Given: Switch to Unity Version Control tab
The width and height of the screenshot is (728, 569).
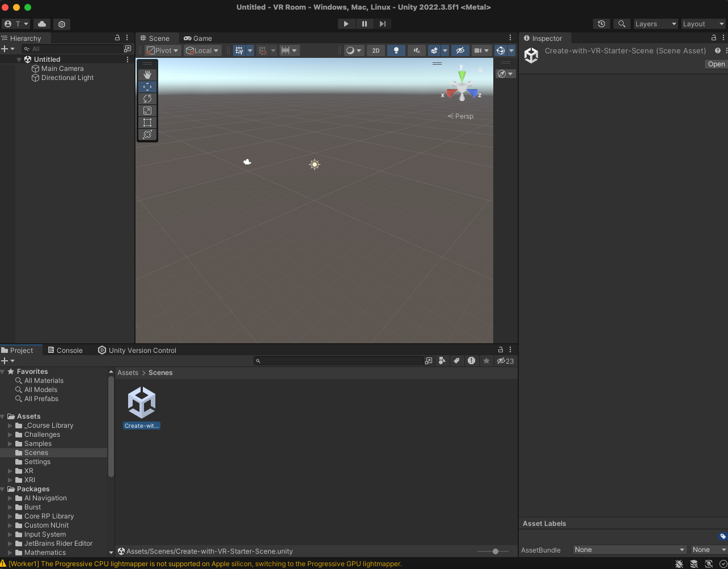Looking at the screenshot, I should 137,350.
